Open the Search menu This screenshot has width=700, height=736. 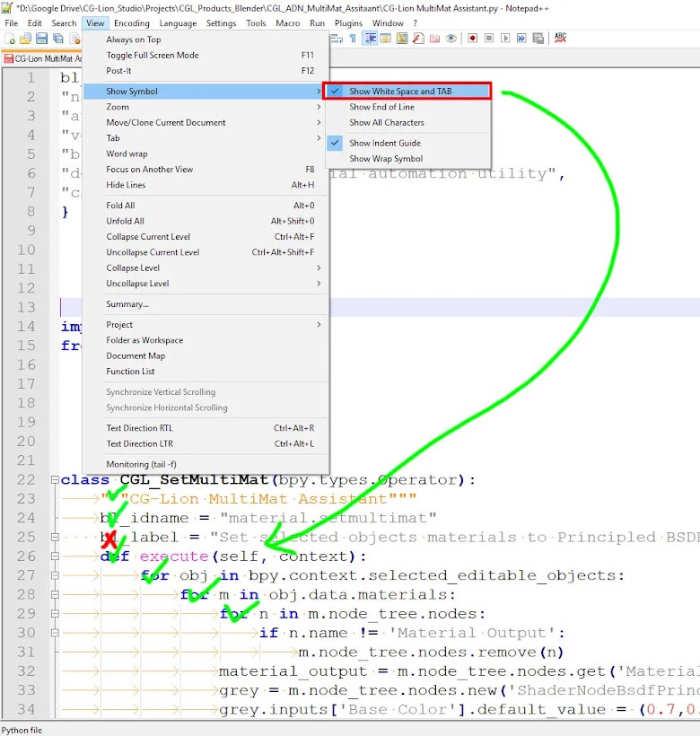tap(64, 23)
